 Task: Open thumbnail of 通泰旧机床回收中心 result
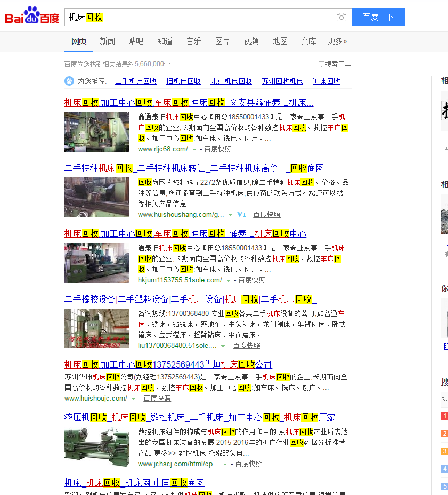click(x=96, y=263)
